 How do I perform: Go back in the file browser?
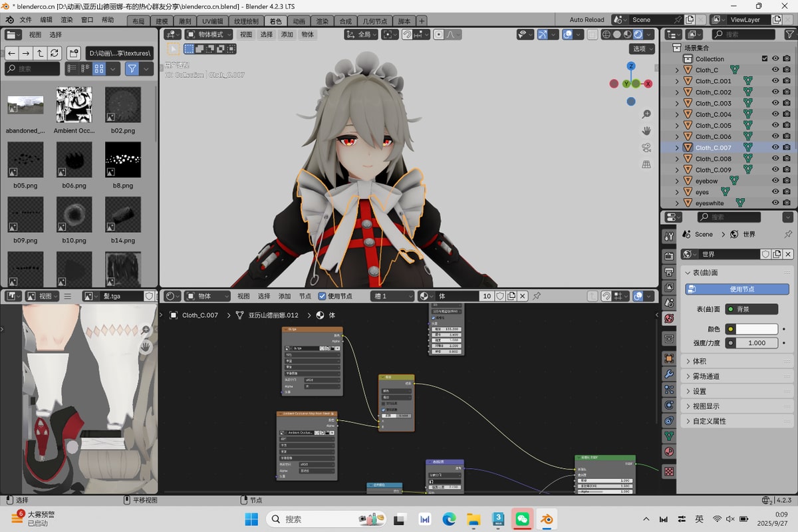click(11, 53)
